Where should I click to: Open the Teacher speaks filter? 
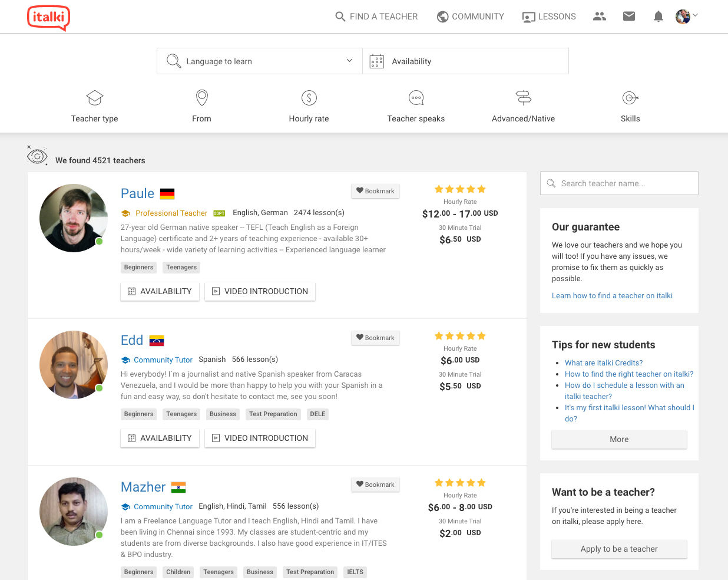(416, 106)
